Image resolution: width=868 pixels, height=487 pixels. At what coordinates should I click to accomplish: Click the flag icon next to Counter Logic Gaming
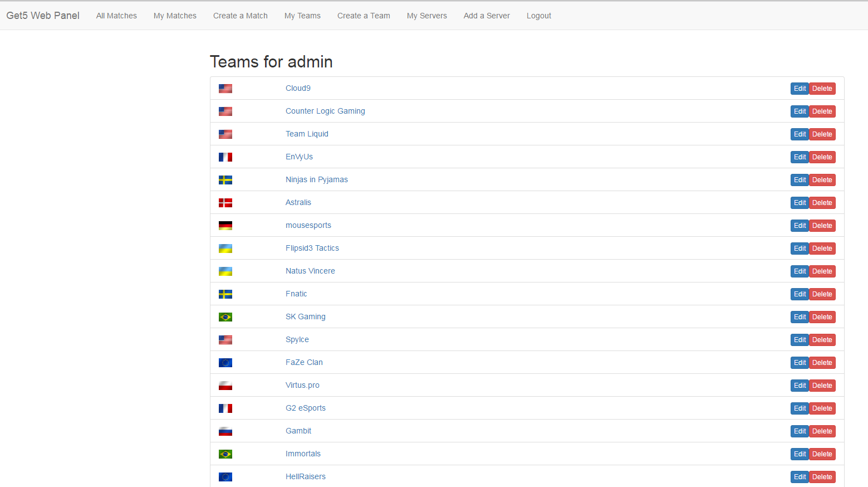click(225, 111)
